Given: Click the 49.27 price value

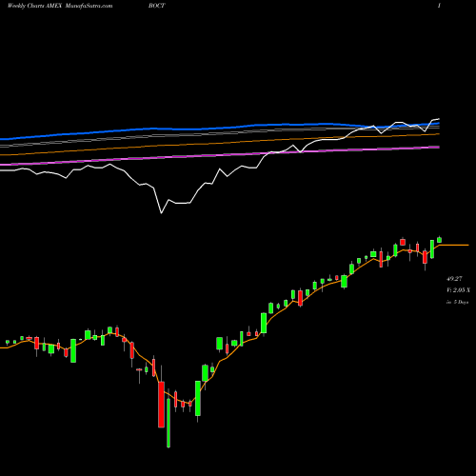Looking at the screenshot, I should click(454, 279).
